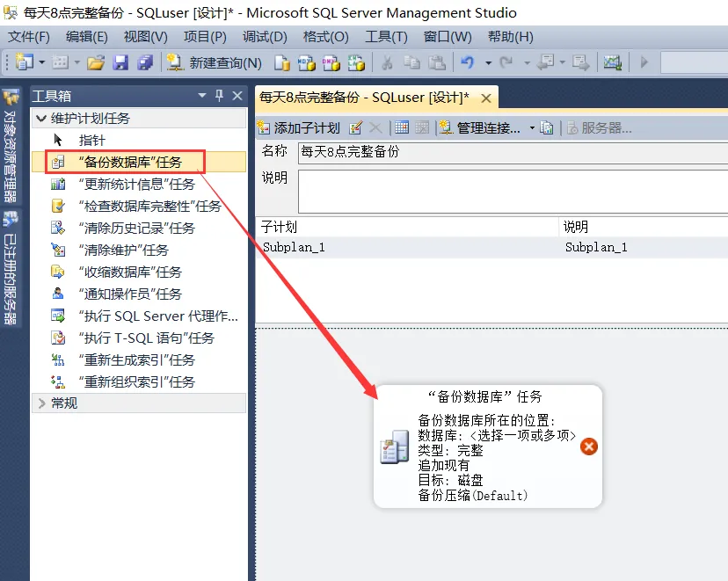This screenshot has width=728, height=581.
Task: Click the DMX query icon
Action: tap(331, 62)
